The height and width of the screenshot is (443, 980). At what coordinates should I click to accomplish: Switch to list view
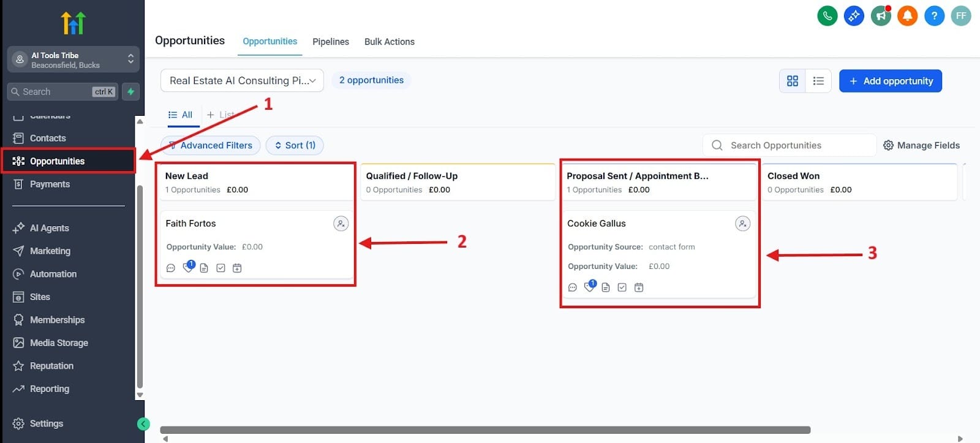coord(818,81)
